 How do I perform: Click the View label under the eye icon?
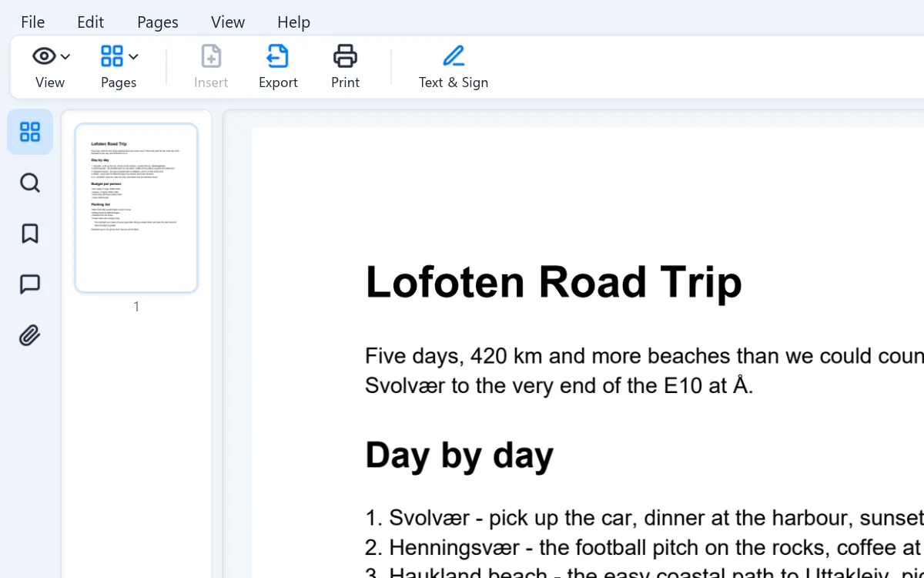tap(50, 82)
